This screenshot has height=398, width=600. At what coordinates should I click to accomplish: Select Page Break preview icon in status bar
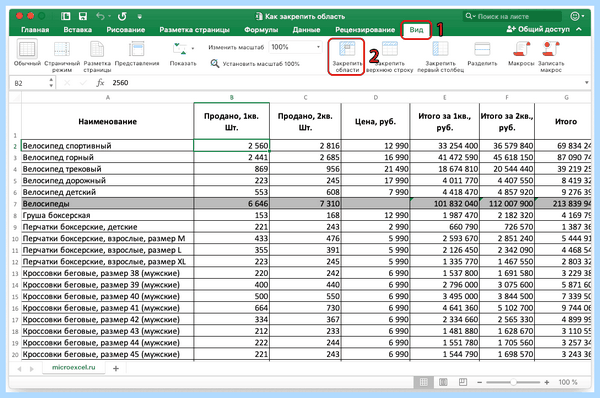pyautogui.click(x=463, y=382)
